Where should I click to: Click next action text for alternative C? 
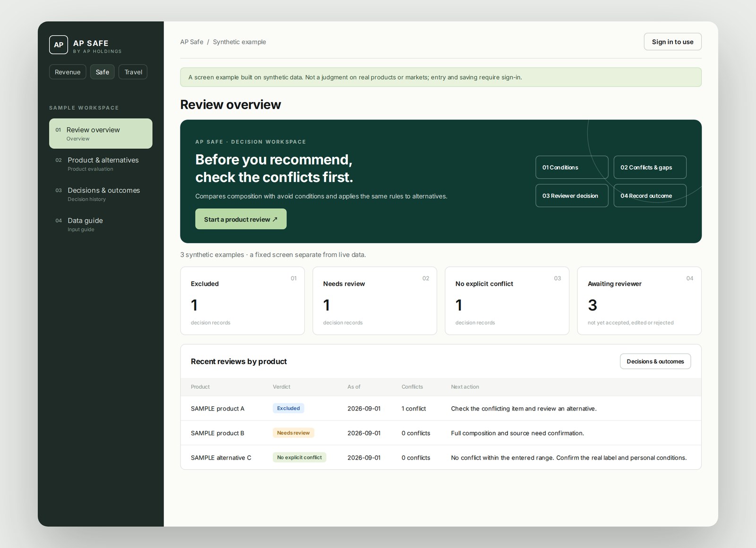click(x=569, y=458)
